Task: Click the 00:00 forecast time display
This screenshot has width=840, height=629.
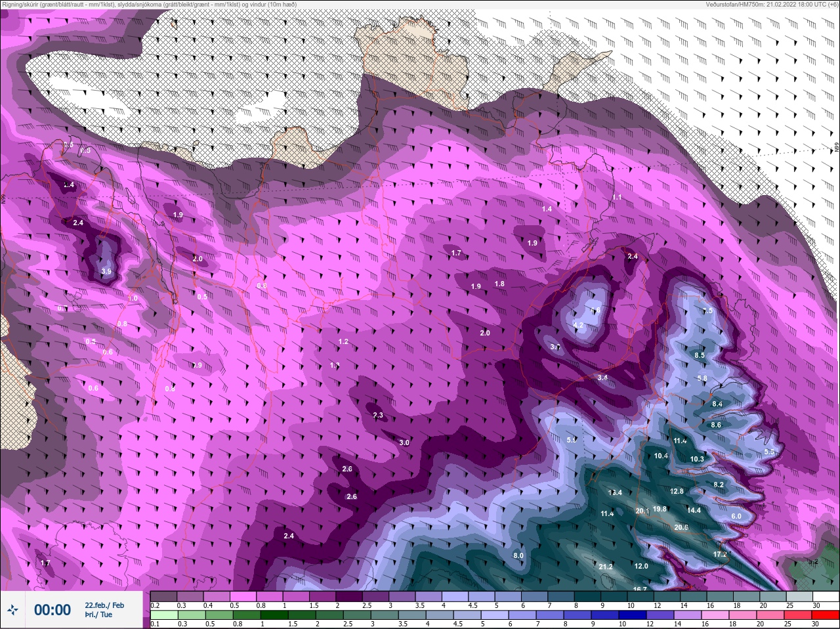Action: click(x=52, y=610)
